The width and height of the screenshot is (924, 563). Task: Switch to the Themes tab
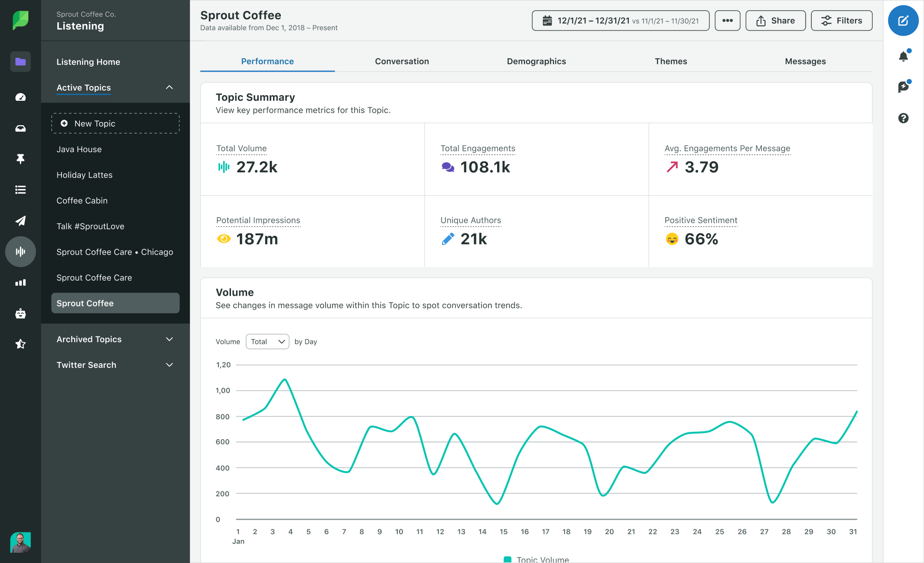(x=670, y=61)
